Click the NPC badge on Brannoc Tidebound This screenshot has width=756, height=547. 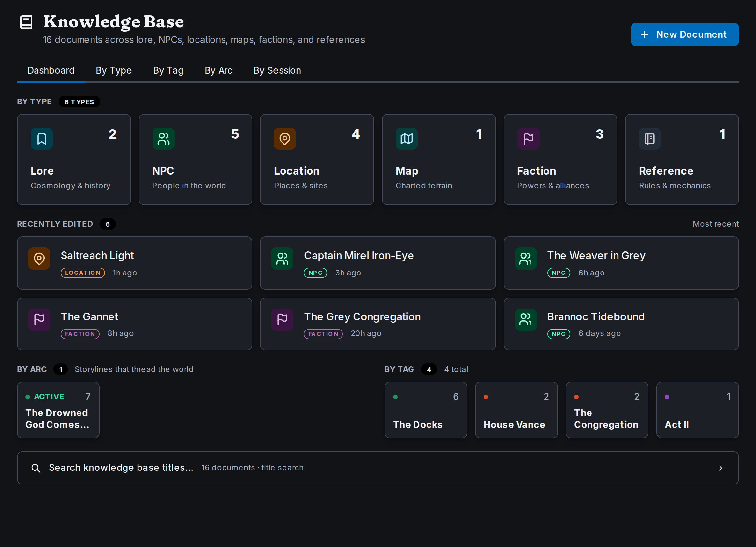(x=558, y=334)
